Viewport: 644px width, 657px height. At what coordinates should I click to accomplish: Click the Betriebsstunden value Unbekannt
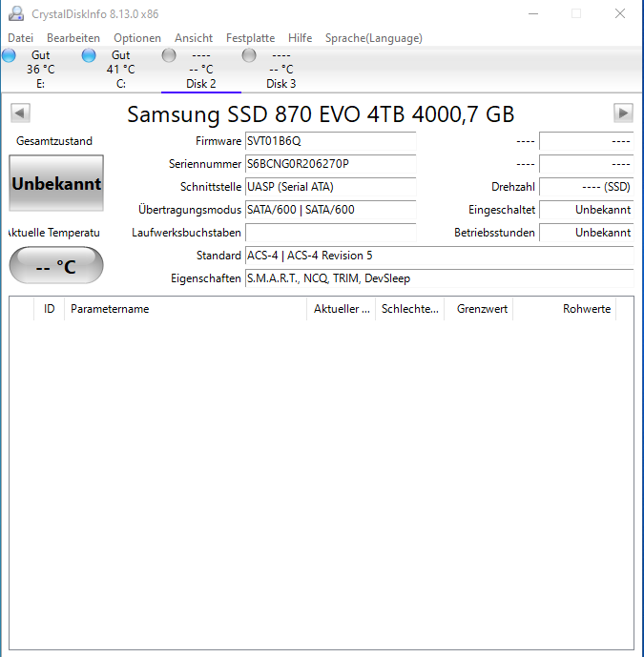[x=586, y=233]
